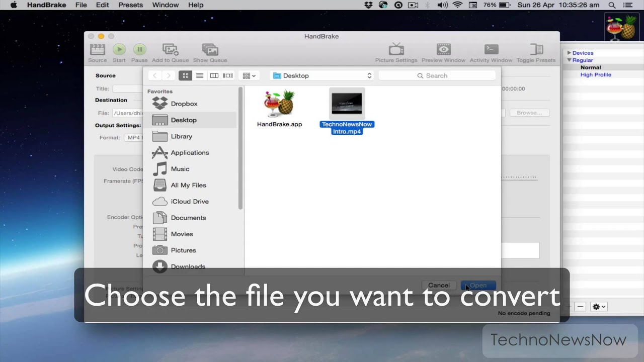The image size is (644, 362).
Task: Click the Source clapperboard icon in toolbar
Action: pos(97,49)
